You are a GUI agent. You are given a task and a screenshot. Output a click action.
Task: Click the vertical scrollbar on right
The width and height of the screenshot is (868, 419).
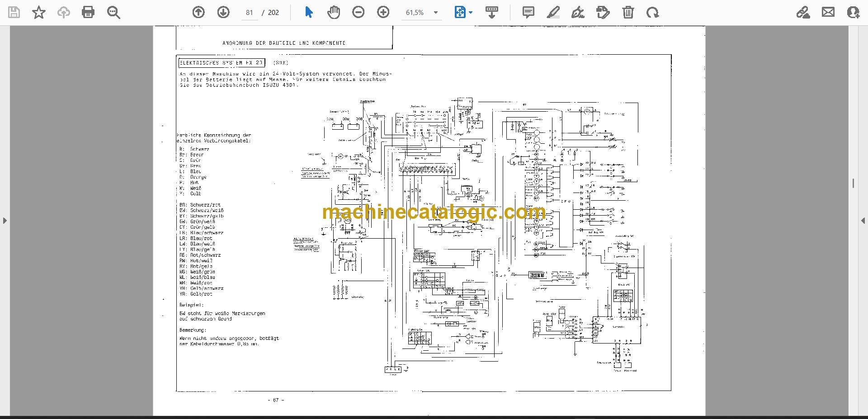point(853,183)
